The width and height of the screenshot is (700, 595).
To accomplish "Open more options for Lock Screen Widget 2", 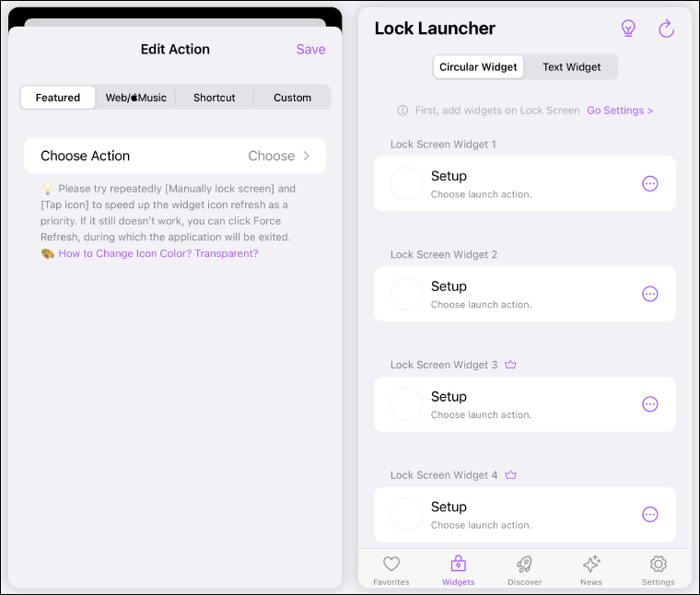I will coord(649,294).
